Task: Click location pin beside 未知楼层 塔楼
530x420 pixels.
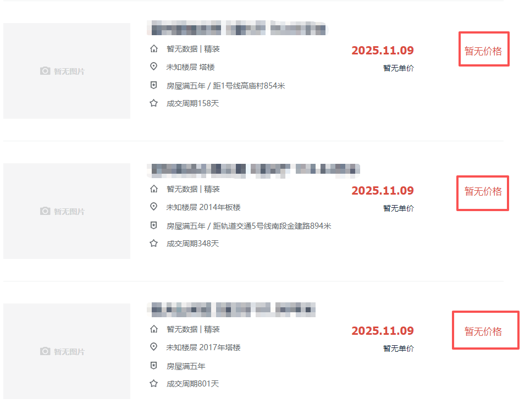Action: 154,67
